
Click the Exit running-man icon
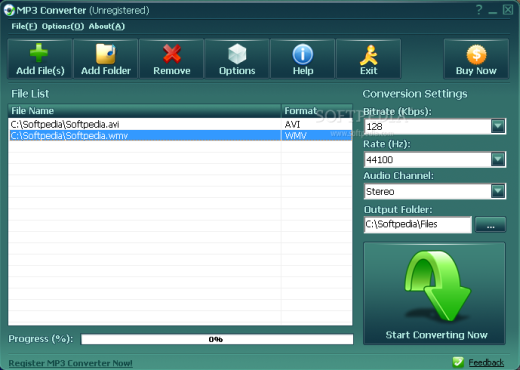(x=369, y=55)
